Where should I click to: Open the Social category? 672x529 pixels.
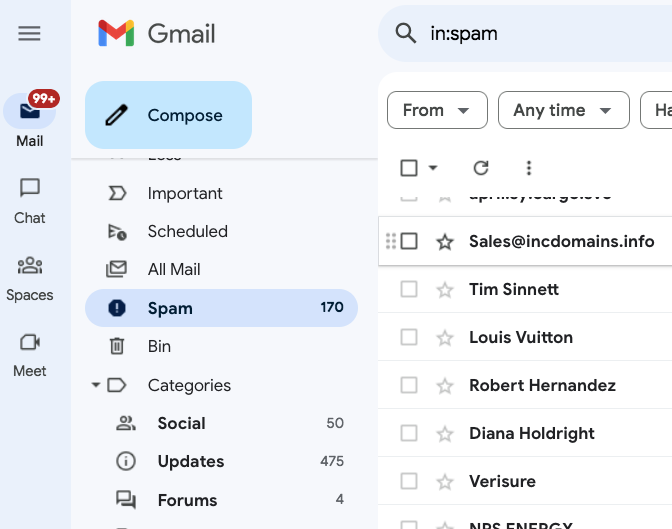[x=221, y=423]
